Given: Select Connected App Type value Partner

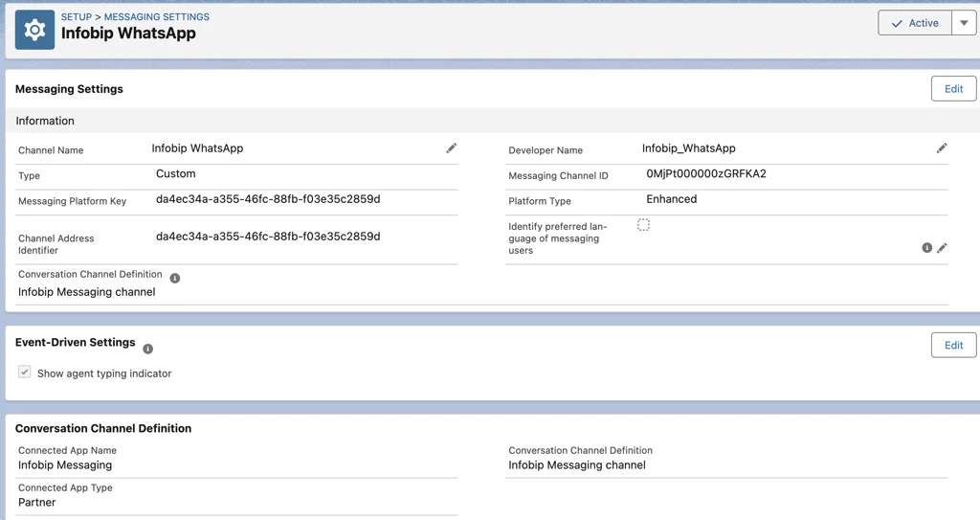Looking at the screenshot, I should click(x=37, y=503).
